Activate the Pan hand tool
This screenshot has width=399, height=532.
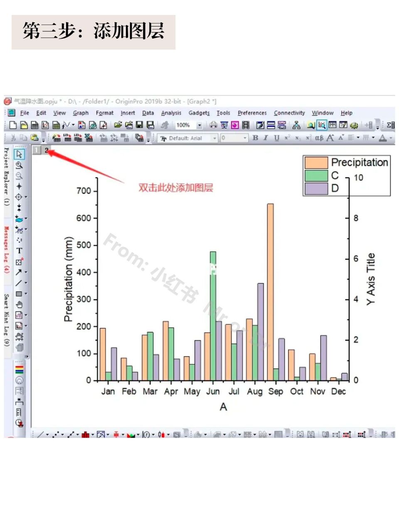pyautogui.click(x=19, y=305)
